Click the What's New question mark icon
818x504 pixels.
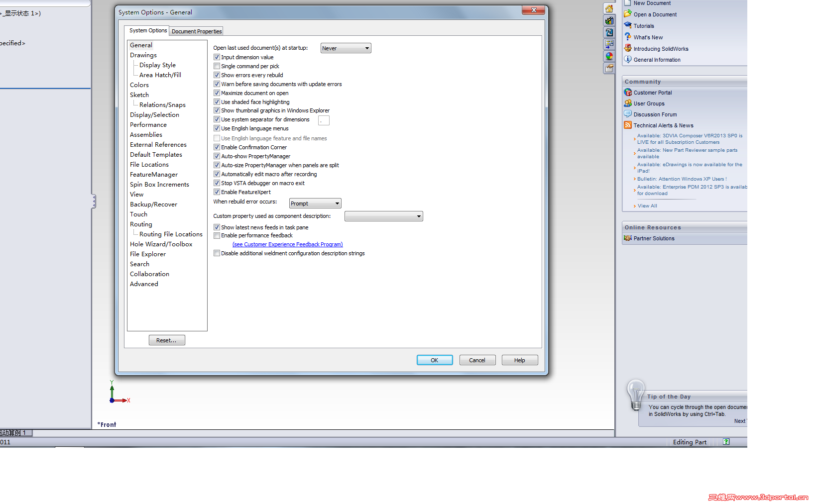coord(628,37)
